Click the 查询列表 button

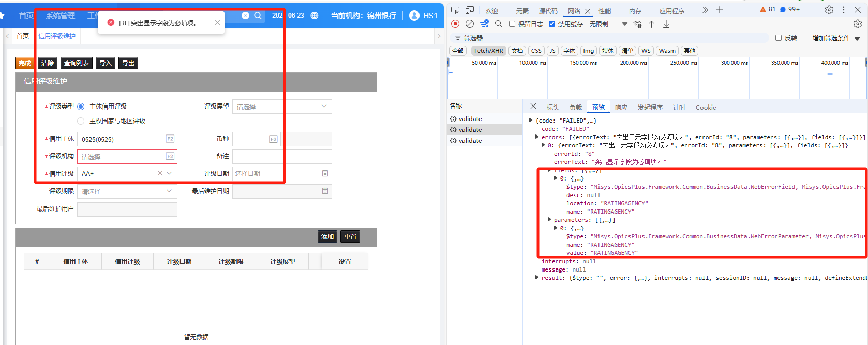tap(77, 63)
